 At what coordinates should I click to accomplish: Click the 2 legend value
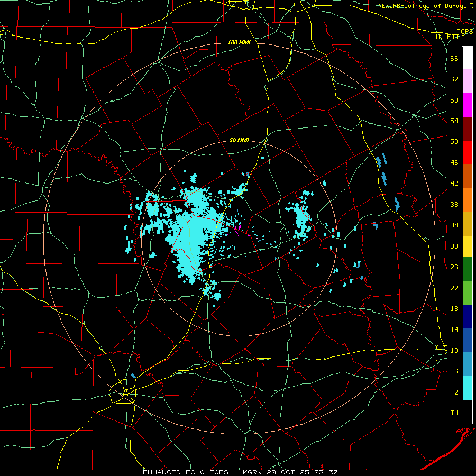click(456, 392)
